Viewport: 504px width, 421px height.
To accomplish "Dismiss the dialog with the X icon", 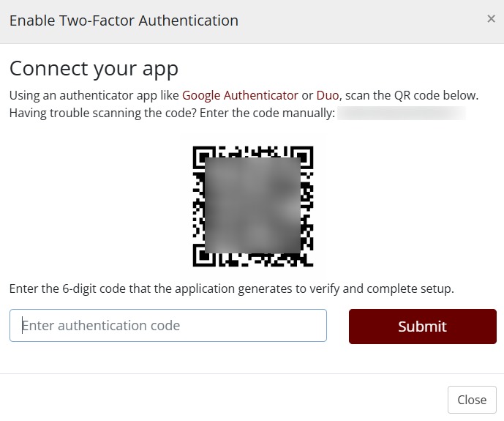I will [491, 19].
